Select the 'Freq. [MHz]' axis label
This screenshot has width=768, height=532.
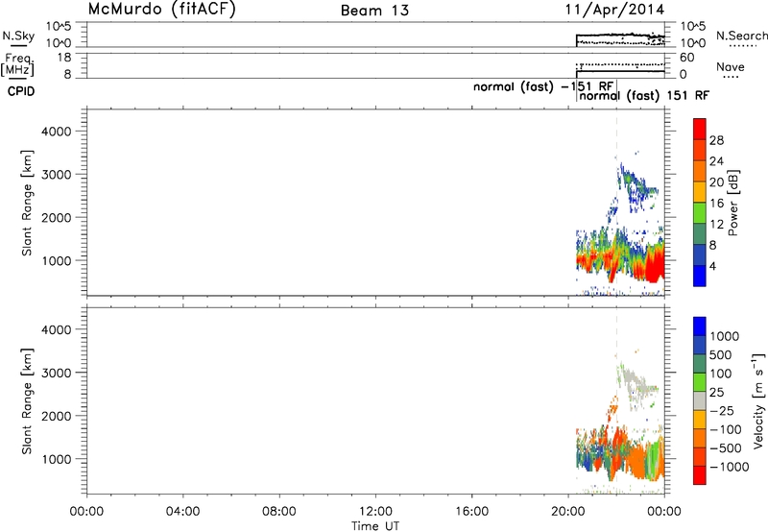[17, 65]
